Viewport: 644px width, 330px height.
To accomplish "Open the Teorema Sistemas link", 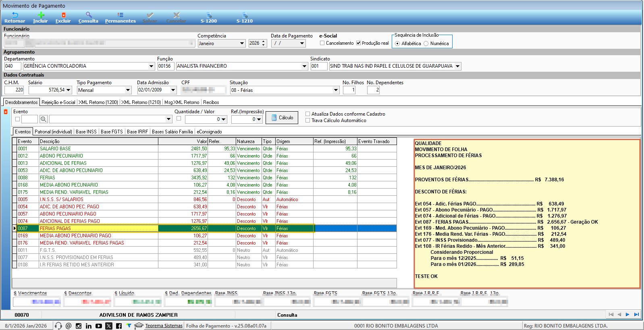I will pos(164,326).
